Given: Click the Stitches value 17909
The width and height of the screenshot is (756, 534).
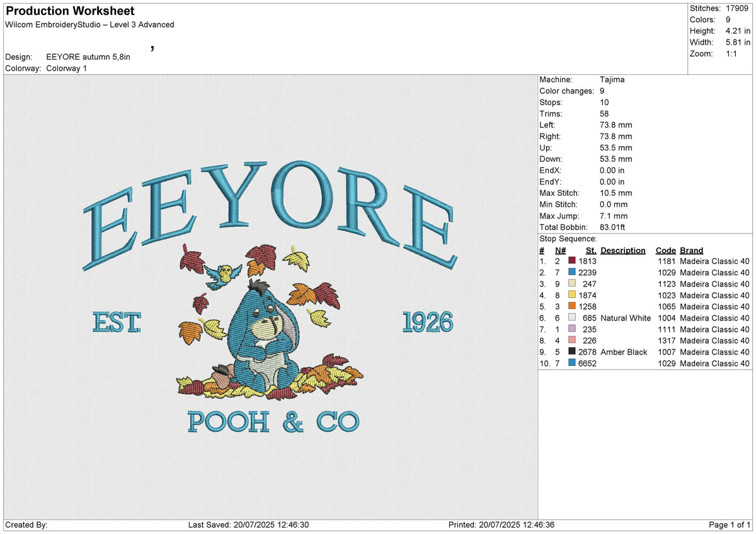Looking at the screenshot, I should click(x=738, y=8).
